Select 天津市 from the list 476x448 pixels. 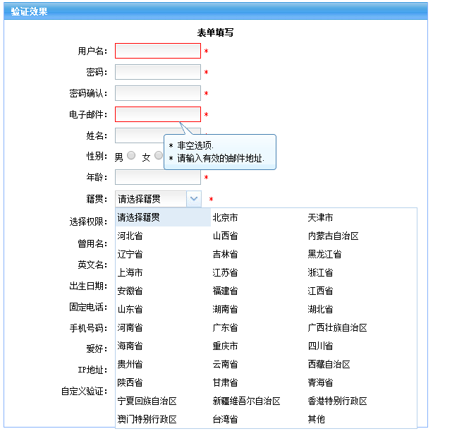(x=320, y=217)
